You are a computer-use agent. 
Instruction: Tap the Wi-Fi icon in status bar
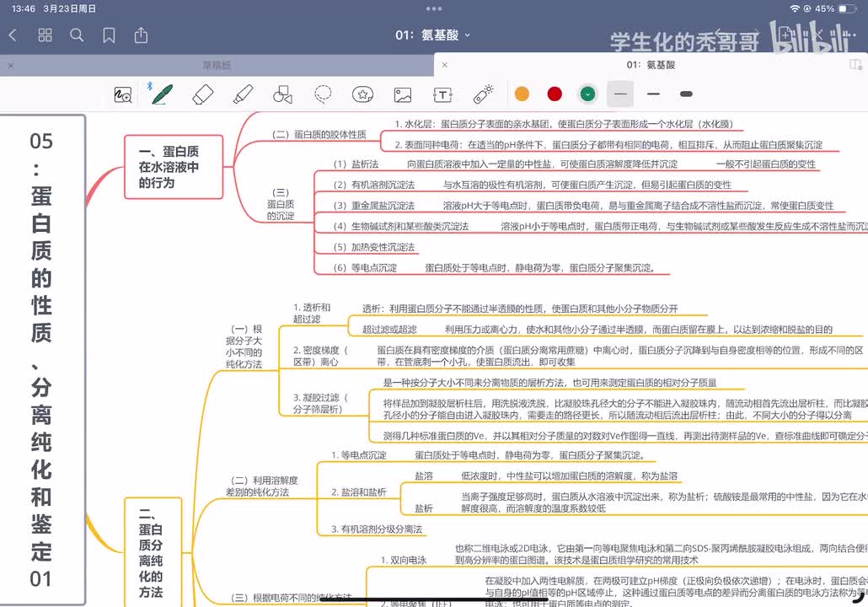pos(795,9)
